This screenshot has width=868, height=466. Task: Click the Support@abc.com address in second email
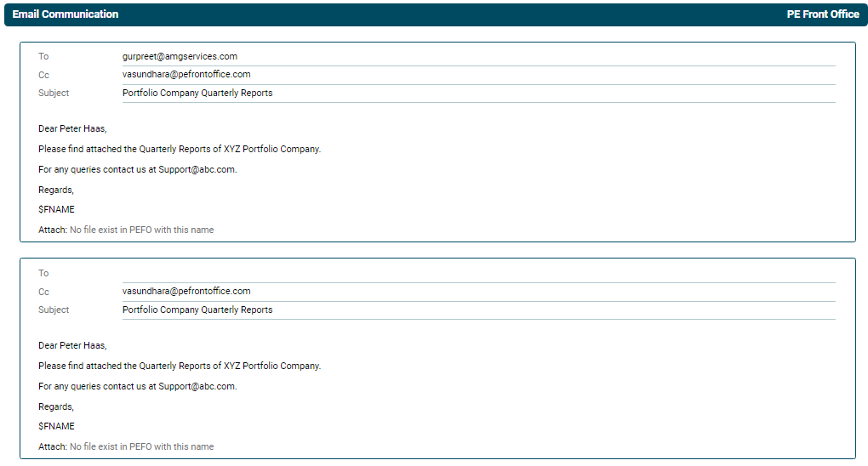tap(197, 387)
